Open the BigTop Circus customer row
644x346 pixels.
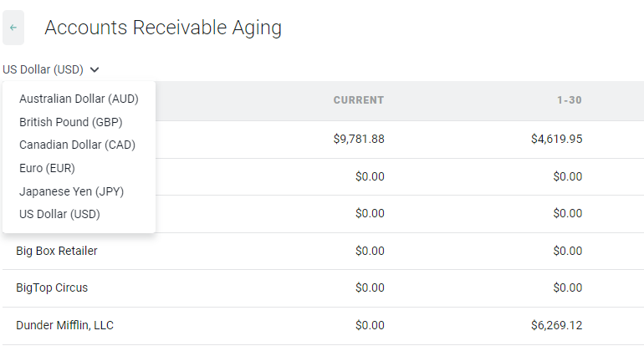52,287
